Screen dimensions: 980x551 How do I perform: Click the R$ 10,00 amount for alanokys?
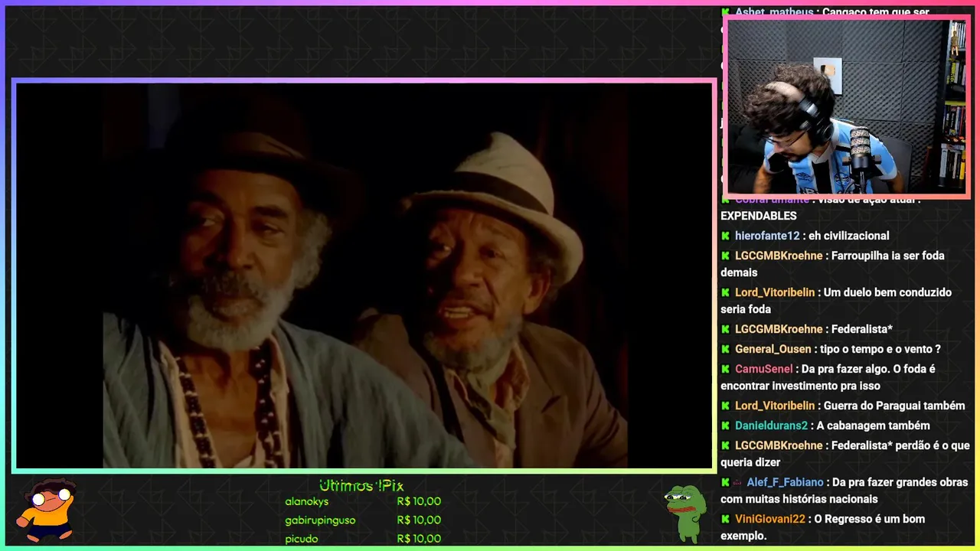pyautogui.click(x=419, y=502)
